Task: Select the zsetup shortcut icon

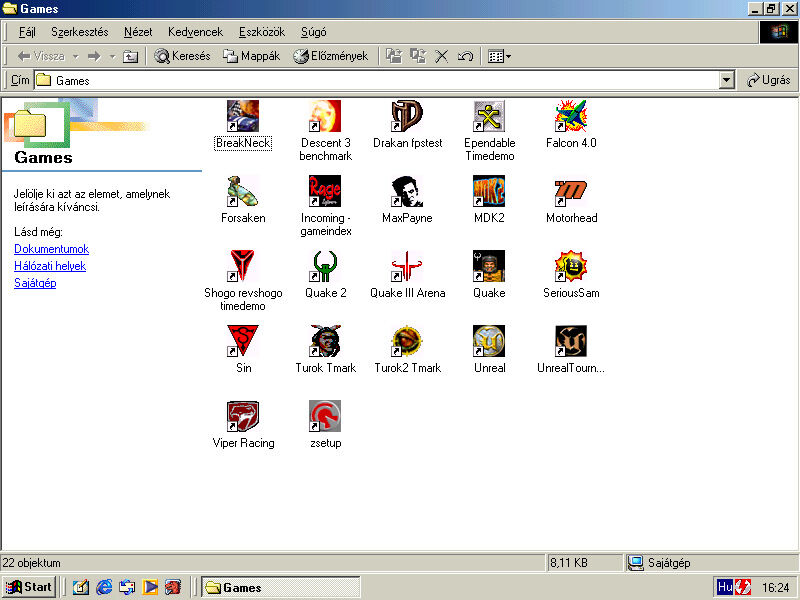Action: point(325,416)
